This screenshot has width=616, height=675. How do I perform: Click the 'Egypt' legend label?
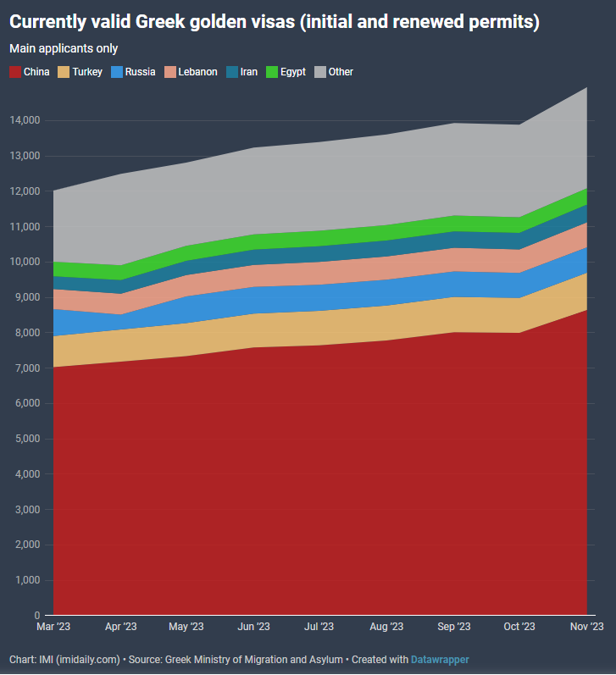(x=293, y=72)
